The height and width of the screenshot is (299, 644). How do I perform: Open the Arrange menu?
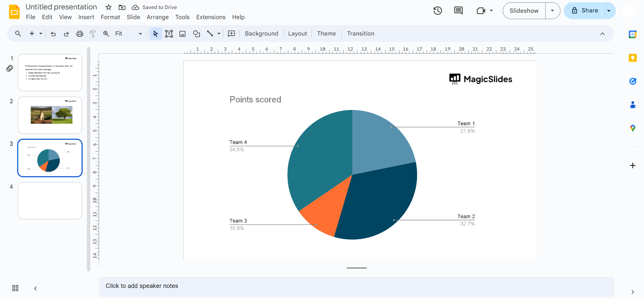point(158,17)
